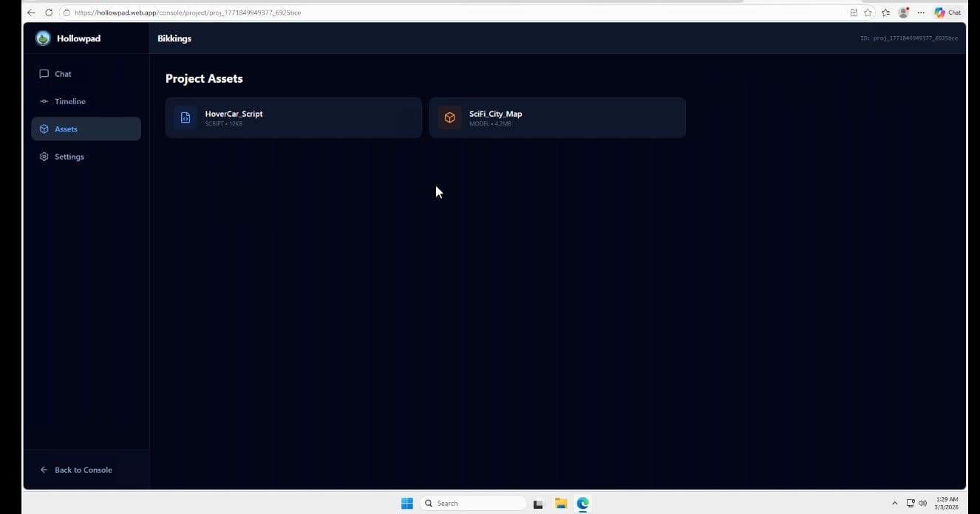The height and width of the screenshot is (514, 980).
Task: Expand hidden system tray icons
Action: tap(894, 503)
